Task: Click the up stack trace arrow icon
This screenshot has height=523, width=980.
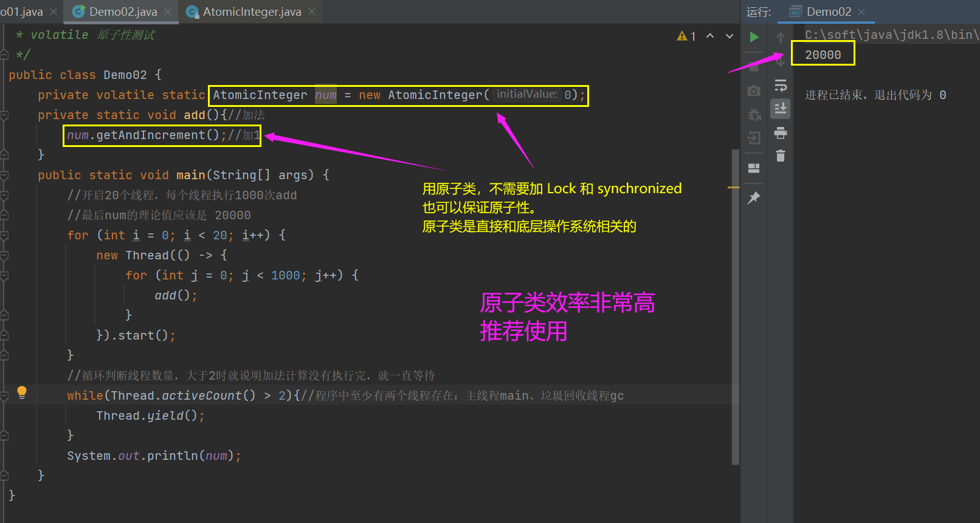Action: pos(781,38)
